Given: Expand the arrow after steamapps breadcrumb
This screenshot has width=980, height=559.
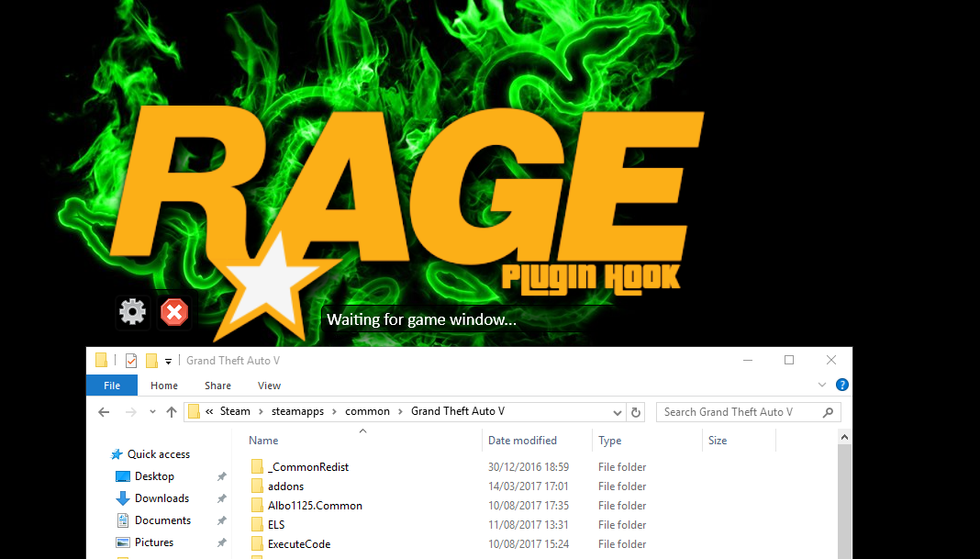Looking at the screenshot, I should click(x=334, y=411).
